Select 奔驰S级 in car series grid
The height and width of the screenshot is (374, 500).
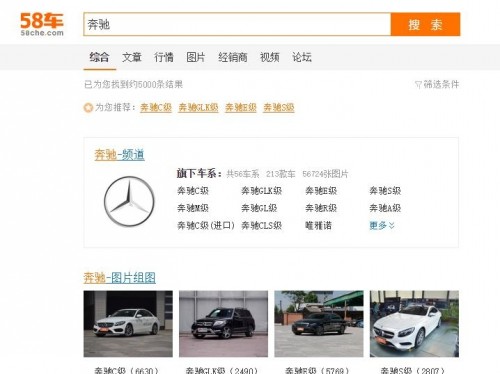(x=385, y=191)
